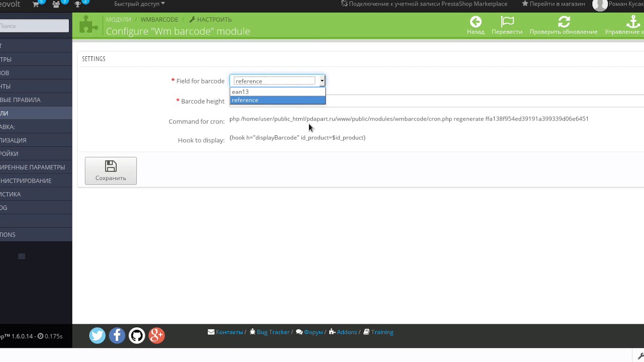Open the РОЙКИ sidebar menu item
This screenshot has height=362, width=644.
pos(36,154)
